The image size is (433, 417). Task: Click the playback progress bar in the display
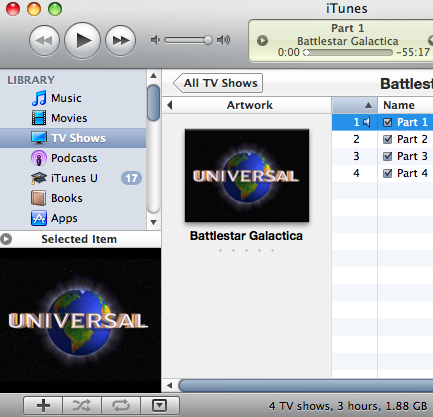coord(348,53)
